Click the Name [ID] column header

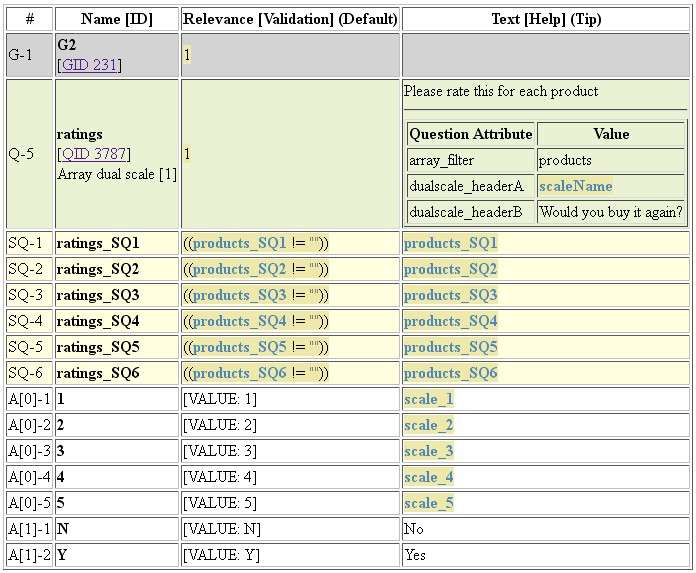click(x=116, y=19)
